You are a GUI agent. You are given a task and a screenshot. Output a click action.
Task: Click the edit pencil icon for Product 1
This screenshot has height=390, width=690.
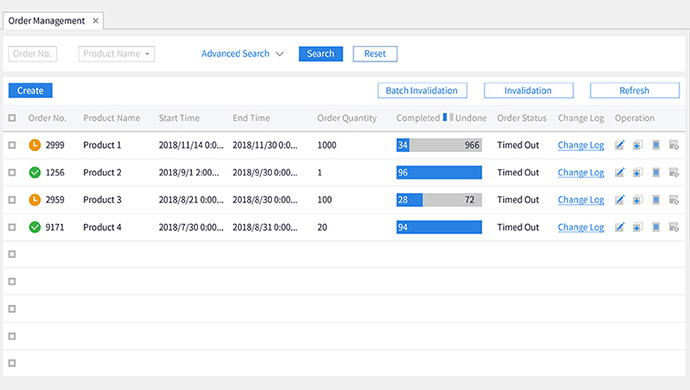[x=620, y=145]
